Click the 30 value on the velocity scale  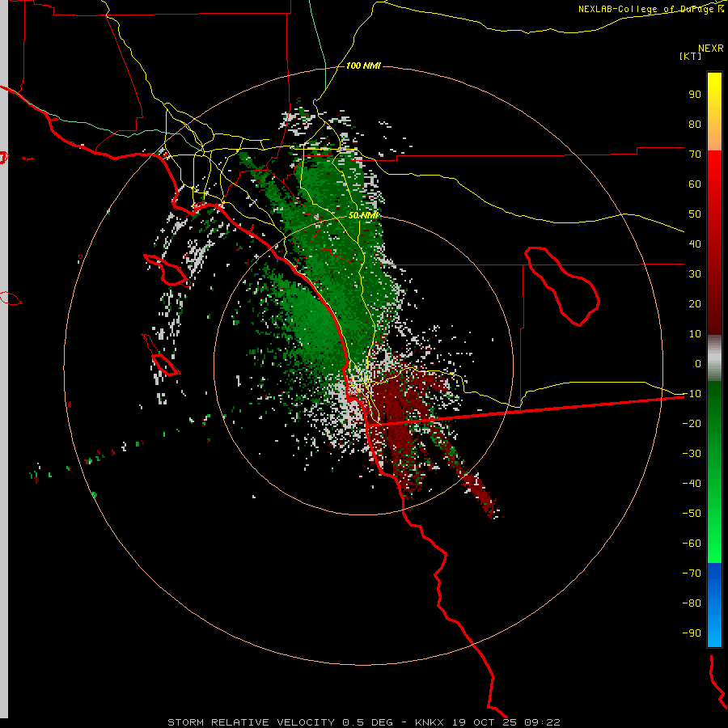coord(695,274)
